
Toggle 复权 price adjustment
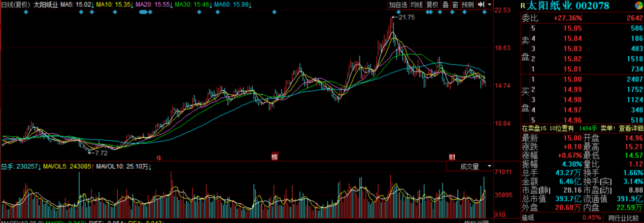[432, 5]
